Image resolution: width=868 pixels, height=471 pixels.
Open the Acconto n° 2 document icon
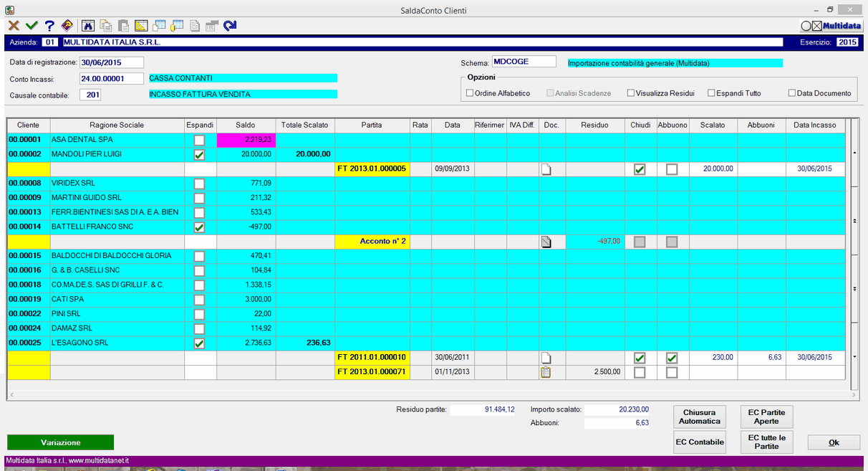coord(546,242)
